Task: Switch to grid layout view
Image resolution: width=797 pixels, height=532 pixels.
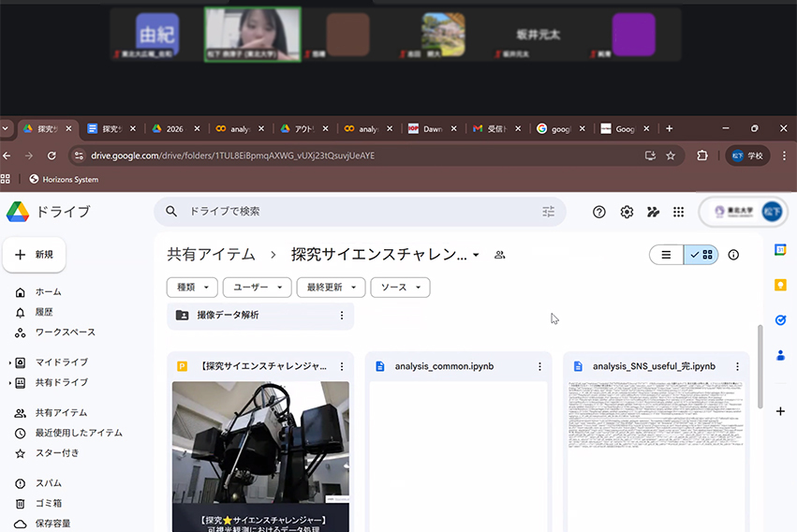Action: [x=701, y=254]
